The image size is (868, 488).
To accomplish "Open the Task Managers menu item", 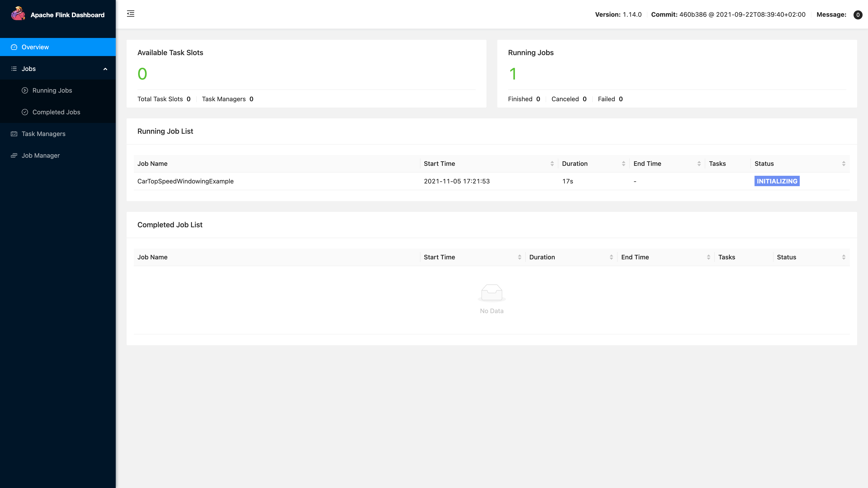I will tap(43, 134).
